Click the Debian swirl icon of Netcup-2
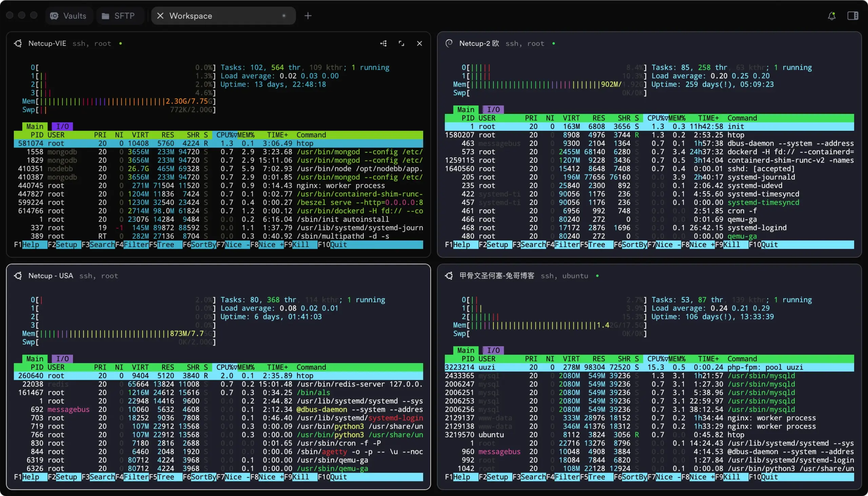Viewport: 868px width, 496px height. pyautogui.click(x=449, y=43)
